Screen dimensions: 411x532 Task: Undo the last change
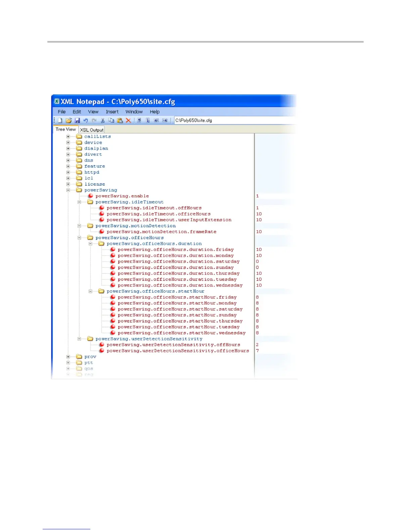[x=86, y=120]
